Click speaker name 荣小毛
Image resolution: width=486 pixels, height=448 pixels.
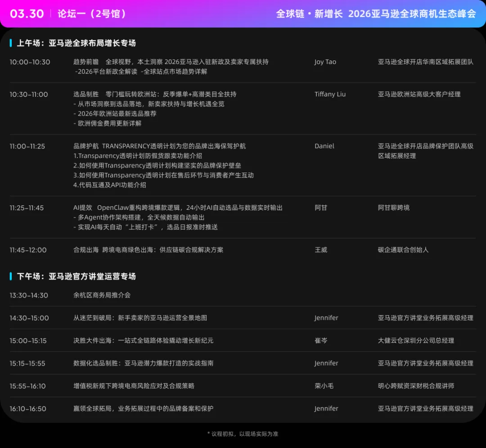click(324, 386)
